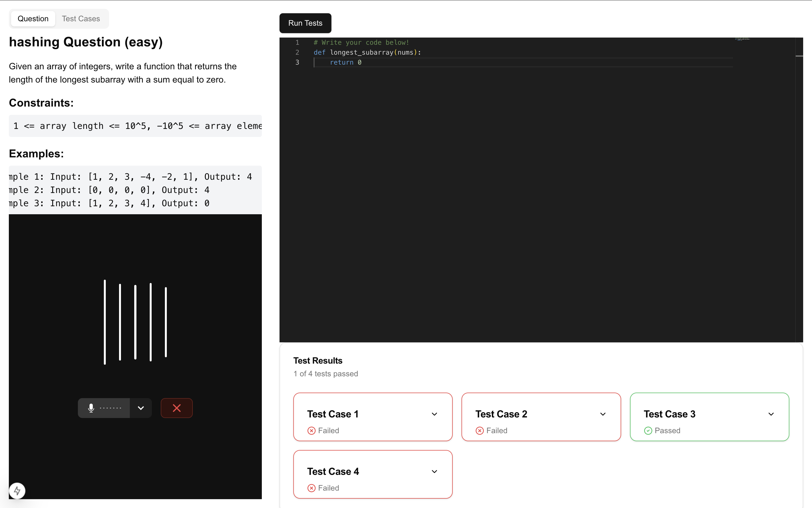Expand Test Case 1 chevron

434,414
